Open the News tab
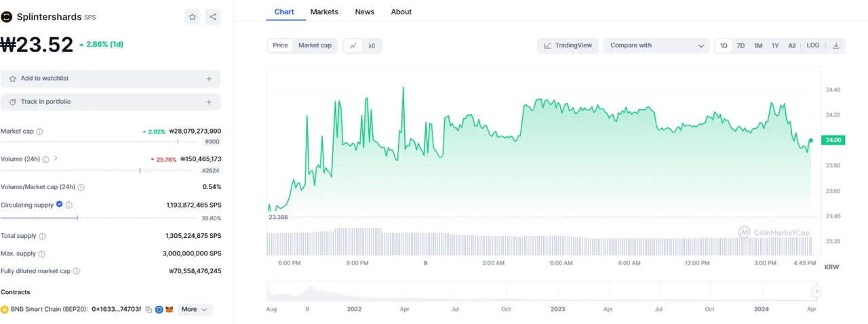The height and width of the screenshot is (324, 868). [x=364, y=12]
